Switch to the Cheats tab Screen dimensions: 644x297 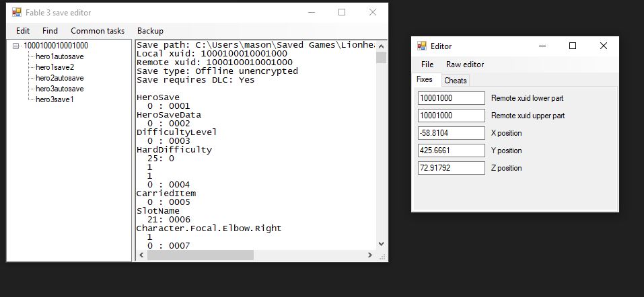point(456,81)
